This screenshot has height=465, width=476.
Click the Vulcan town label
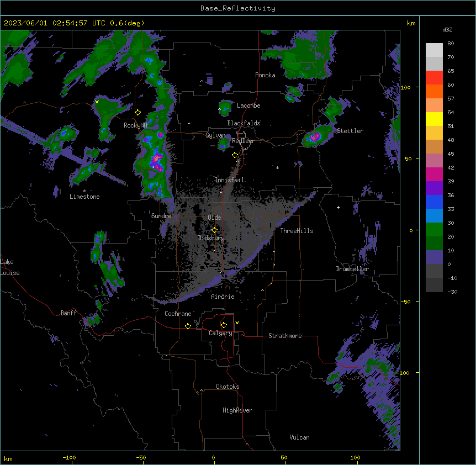point(299,437)
